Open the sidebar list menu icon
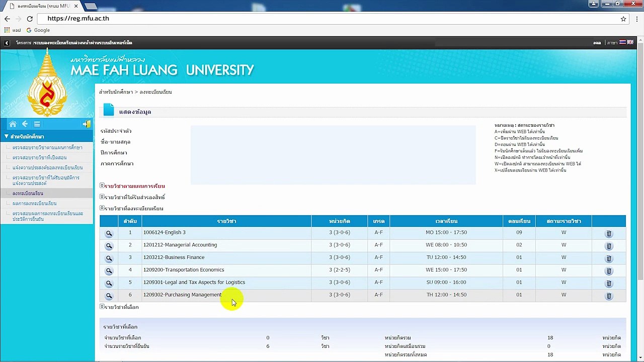The height and width of the screenshot is (362, 644). (37, 124)
